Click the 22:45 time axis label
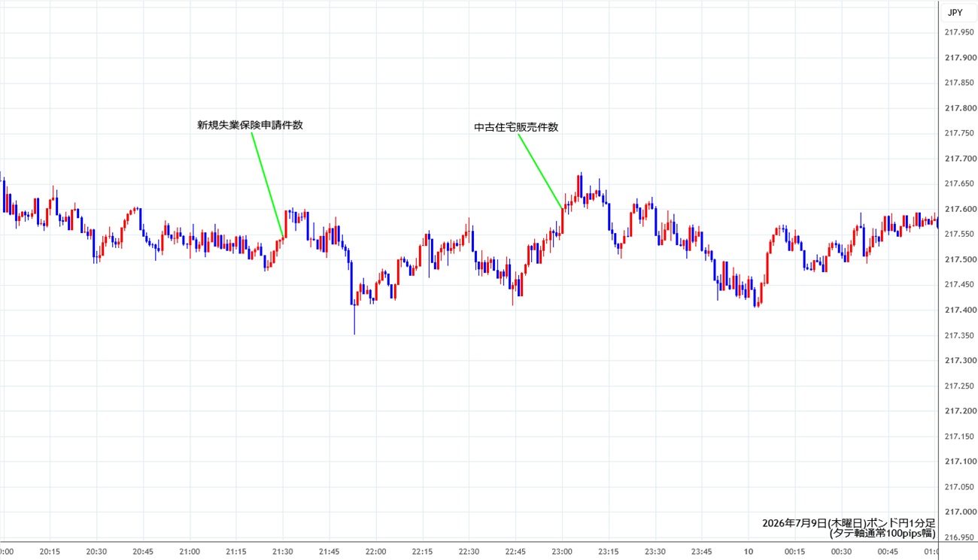Screen dimensions: 978x560 point(516,551)
